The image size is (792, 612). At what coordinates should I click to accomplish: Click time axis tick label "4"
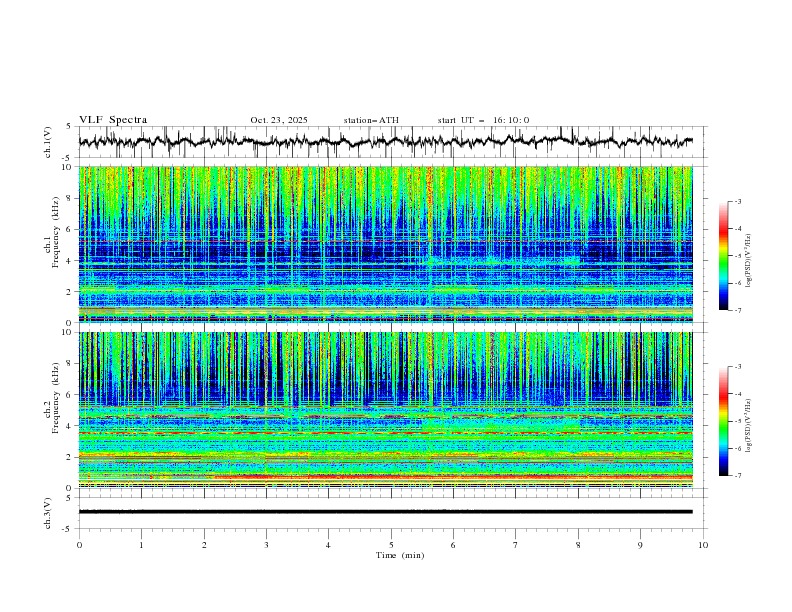(328, 545)
